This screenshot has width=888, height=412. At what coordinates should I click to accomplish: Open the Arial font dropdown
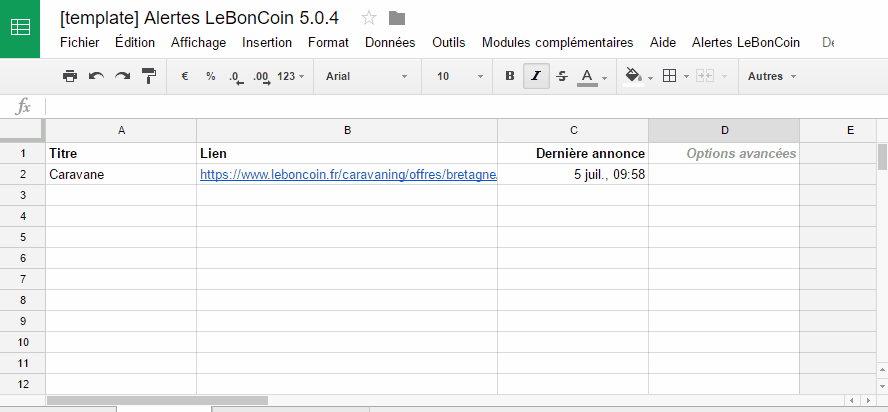point(366,76)
